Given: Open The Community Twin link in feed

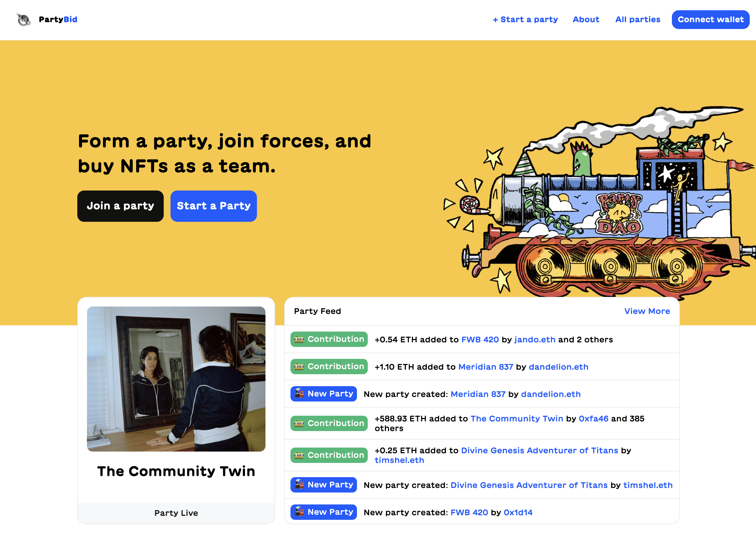Looking at the screenshot, I should pos(517,419).
